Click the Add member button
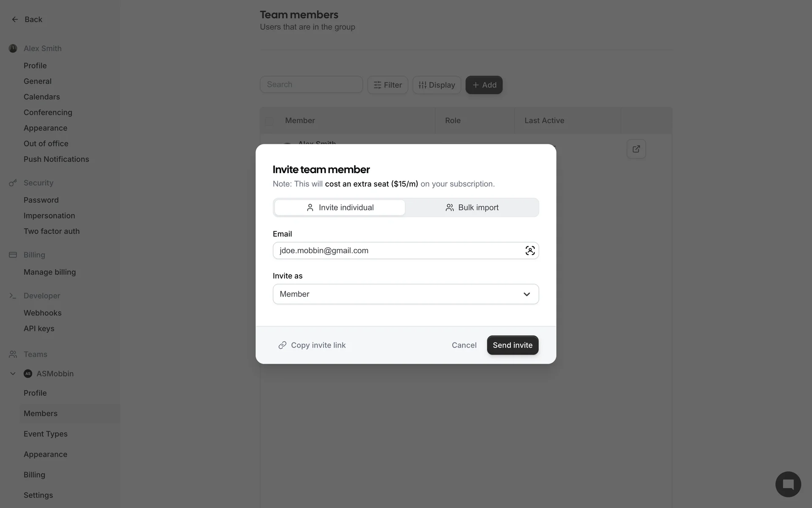This screenshot has height=508, width=812. pos(484,85)
